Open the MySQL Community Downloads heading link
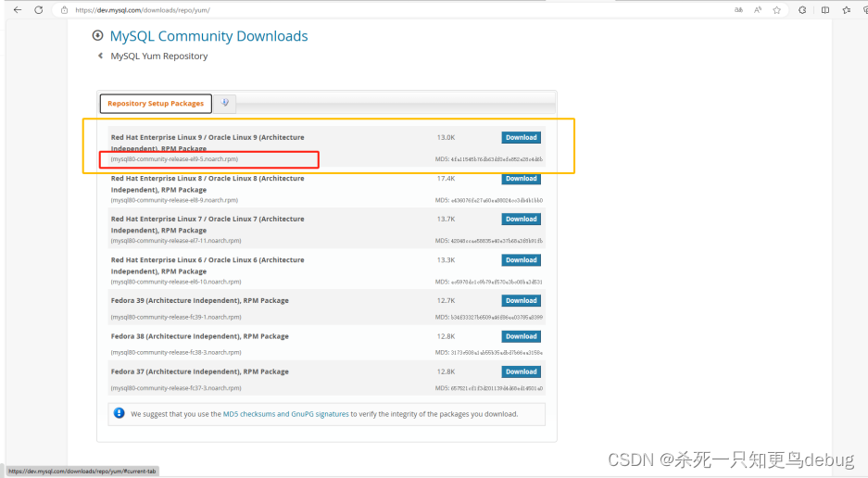The width and height of the screenshot is (868, 478). coord(208,36)
